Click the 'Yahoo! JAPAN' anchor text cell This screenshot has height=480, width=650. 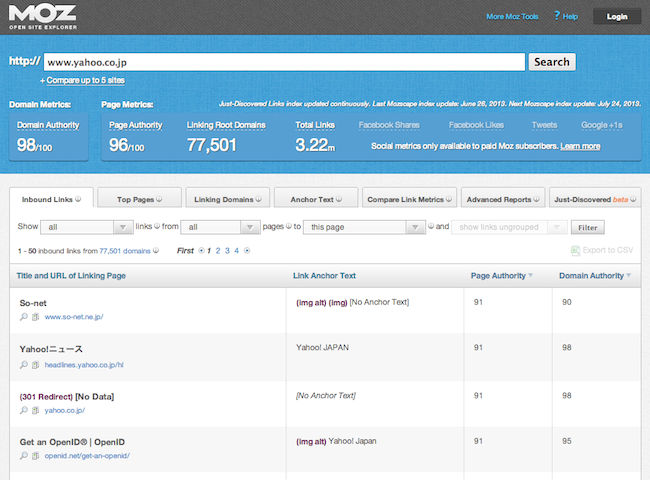coord(322,347)
